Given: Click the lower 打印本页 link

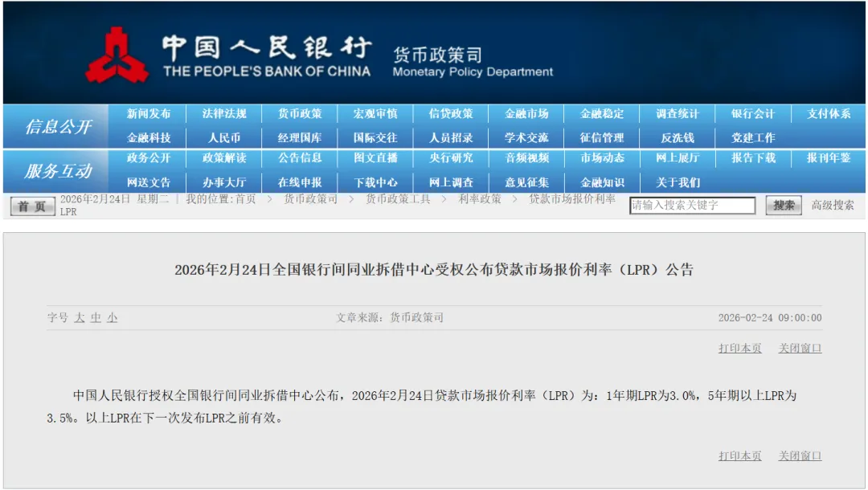Looking at the screenshot, I should (740, 455).
